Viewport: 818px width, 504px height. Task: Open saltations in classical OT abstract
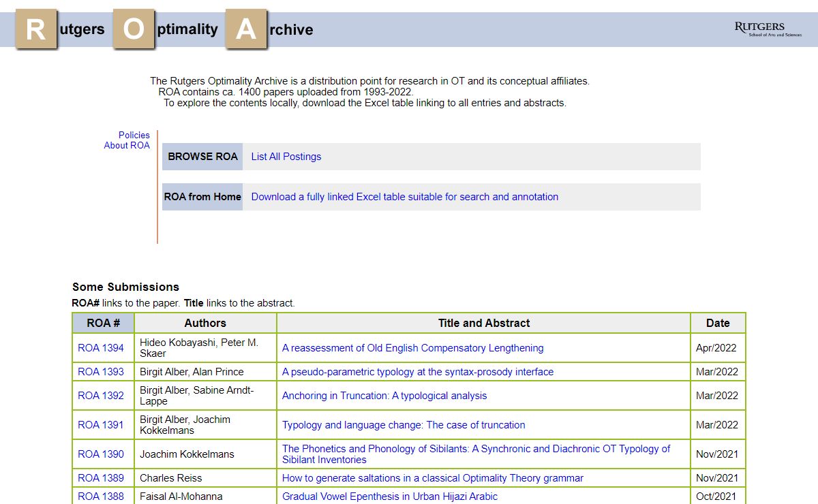pyautogui.click(x=433, y=478)
